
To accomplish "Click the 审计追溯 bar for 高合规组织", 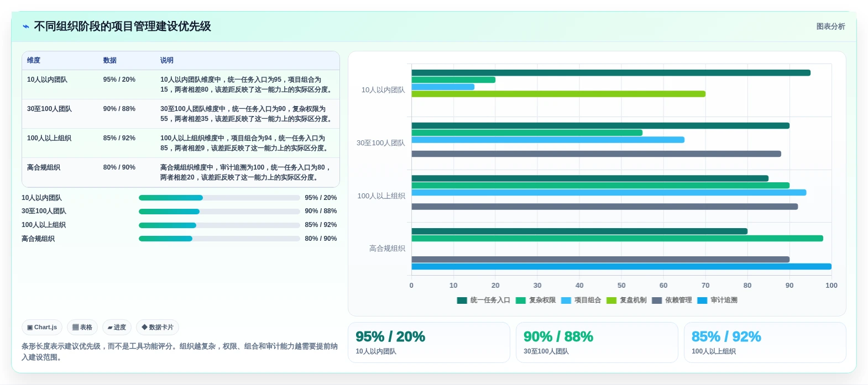I will tap(621, 267).
